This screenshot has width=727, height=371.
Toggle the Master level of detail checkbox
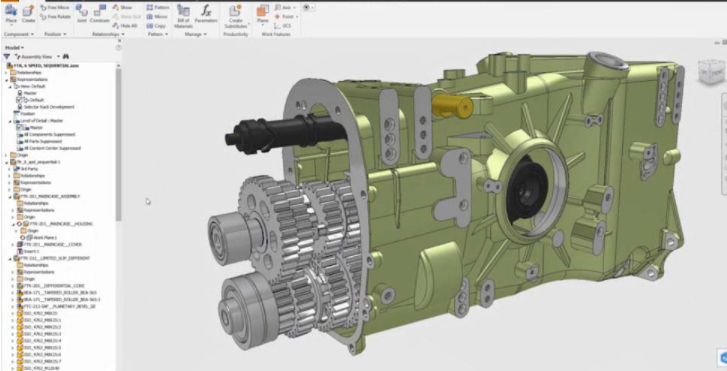click(x=19, y=128)
